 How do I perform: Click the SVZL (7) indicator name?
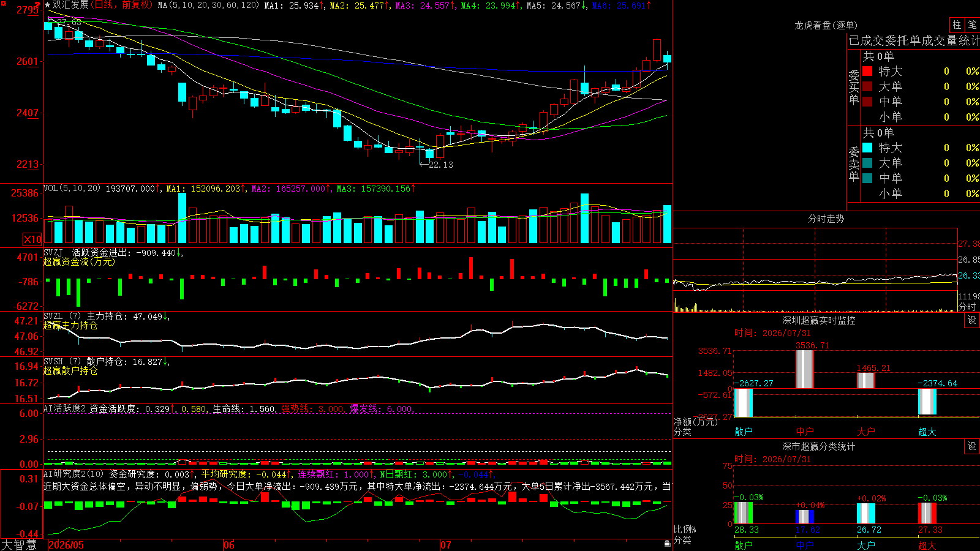pyautogui.click(x=62, y=317)
